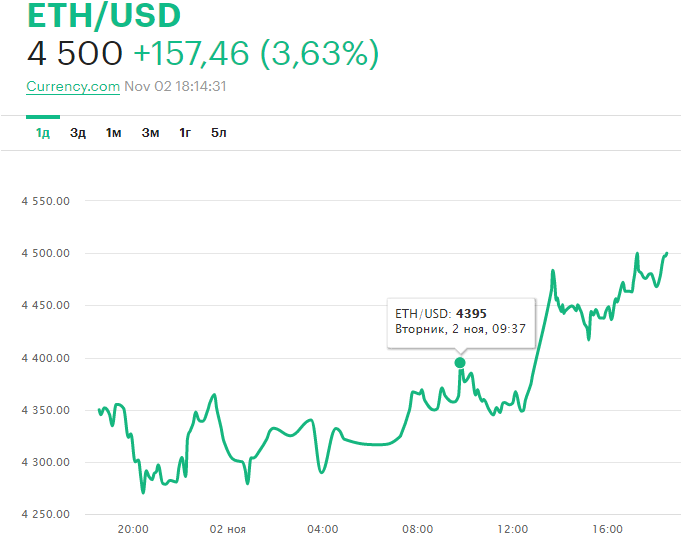This screenshot has height=556, width=689.
Task: Click the 4 400.00 y-axis label
Action: point(46,358)
